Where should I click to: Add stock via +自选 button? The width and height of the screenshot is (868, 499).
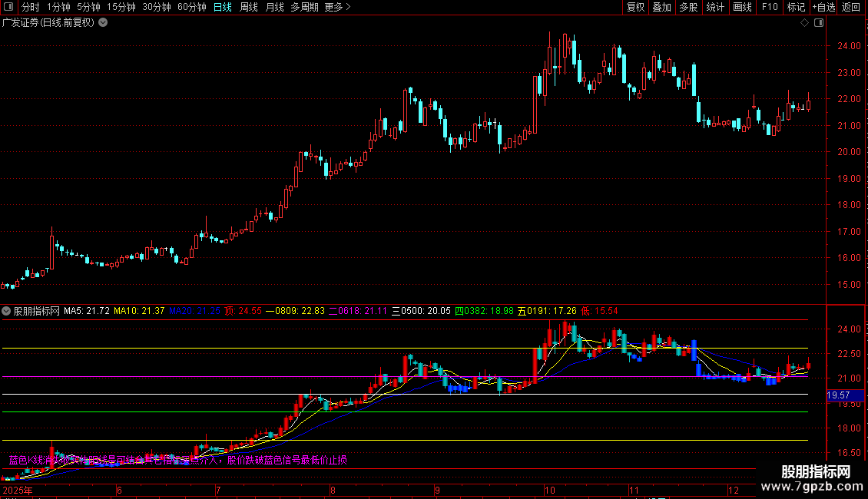point(823,8)
